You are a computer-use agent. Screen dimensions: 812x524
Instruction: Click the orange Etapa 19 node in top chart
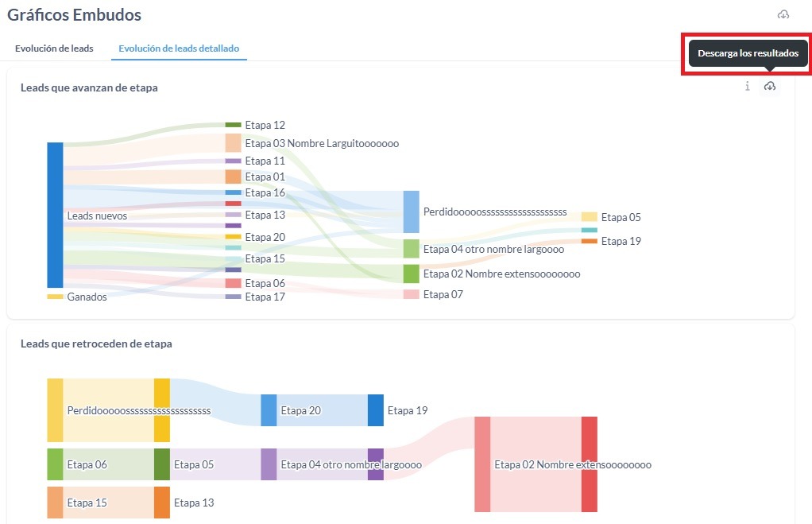(x=589, y=241)
